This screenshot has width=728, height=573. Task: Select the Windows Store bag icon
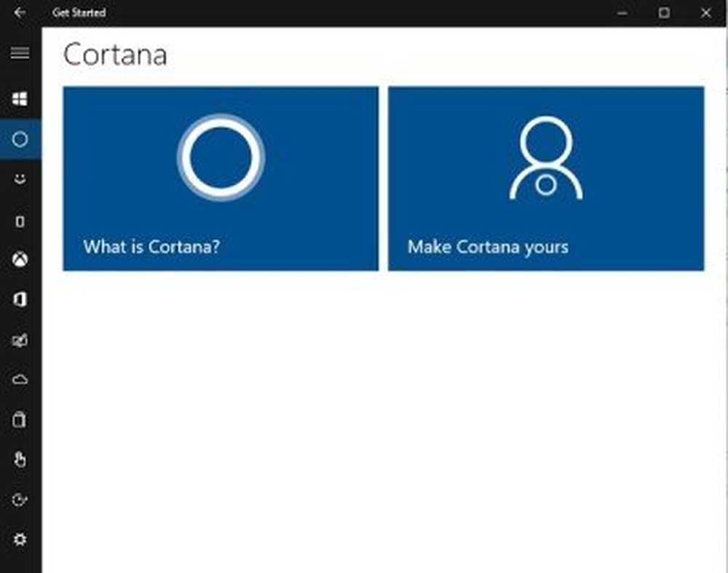coord(20,419)
